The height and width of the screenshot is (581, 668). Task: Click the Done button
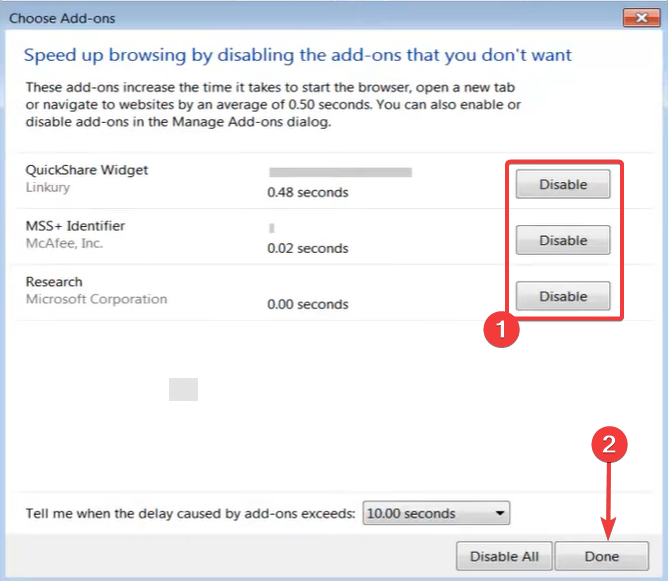point(602,556)
